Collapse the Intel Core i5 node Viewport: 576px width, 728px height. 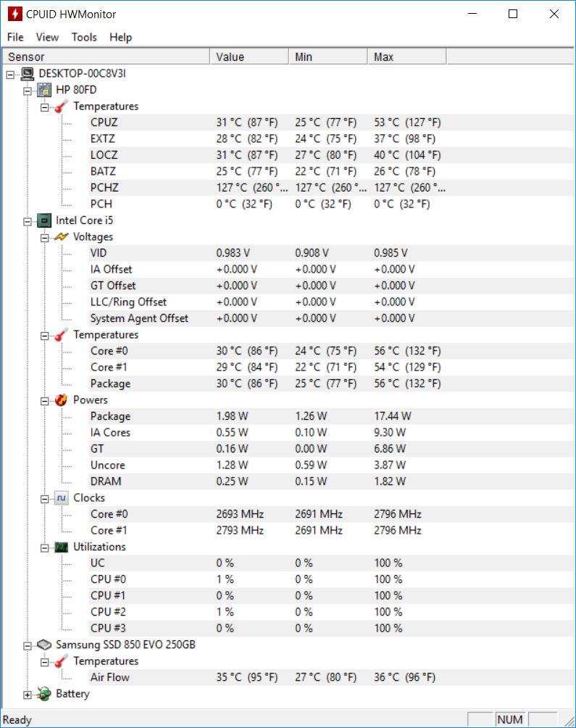click(x=28, y=222)
